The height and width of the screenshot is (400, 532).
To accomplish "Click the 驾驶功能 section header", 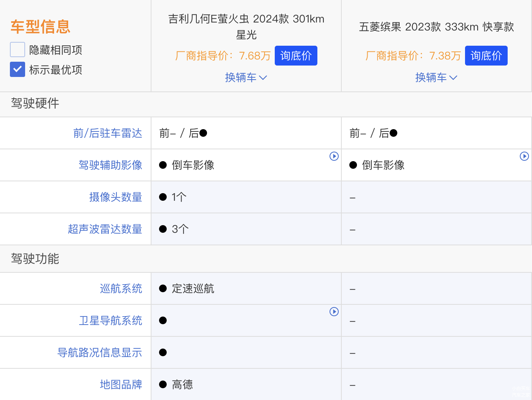I will tap(35, 259).
